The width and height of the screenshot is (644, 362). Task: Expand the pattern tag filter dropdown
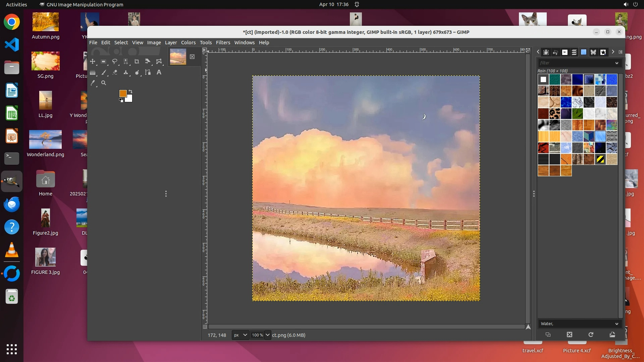click(616, 63)
